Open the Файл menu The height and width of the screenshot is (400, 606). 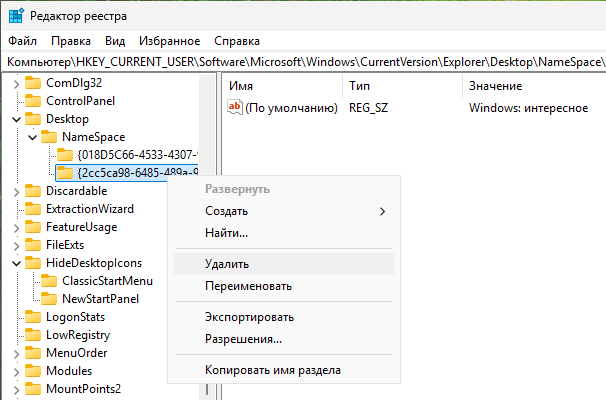coord(22,41)
